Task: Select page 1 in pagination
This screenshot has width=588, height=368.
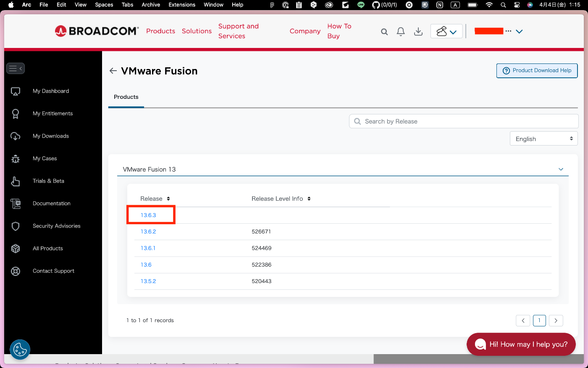Action: click(x=539, y=320)
